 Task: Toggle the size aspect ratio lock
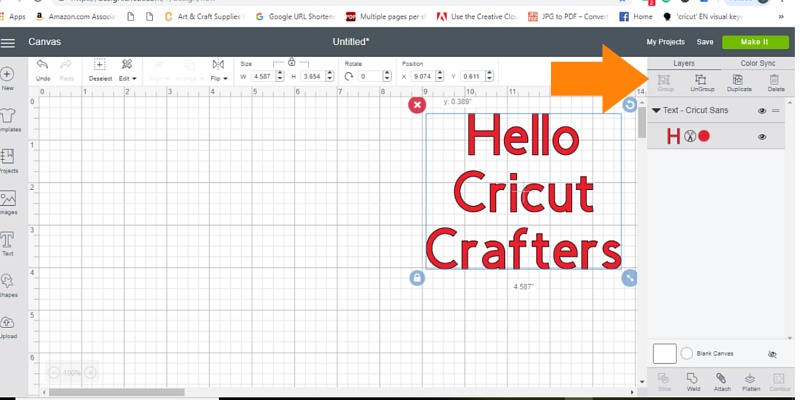click(x=291, y=62)
